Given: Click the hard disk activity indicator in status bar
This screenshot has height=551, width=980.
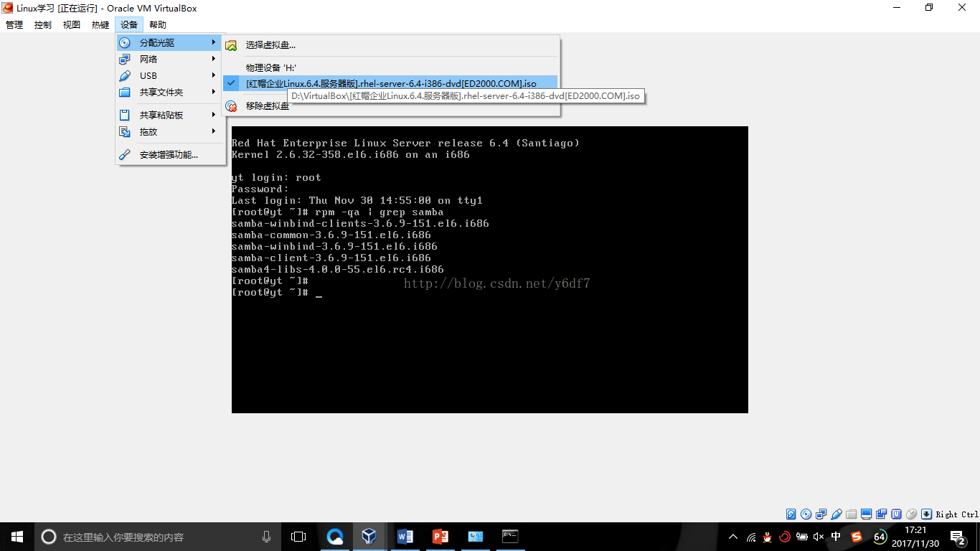Looking at the screenshot, I should point(791,514).
